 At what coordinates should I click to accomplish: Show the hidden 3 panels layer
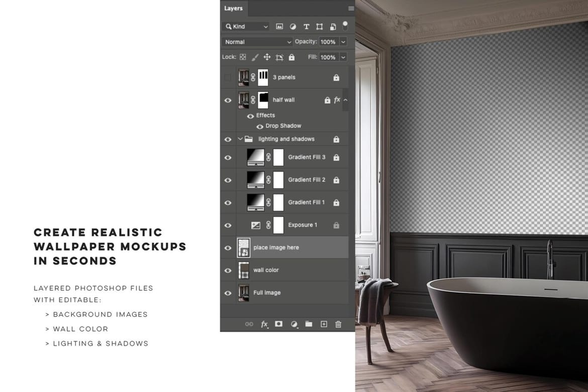tap(228, 78)
